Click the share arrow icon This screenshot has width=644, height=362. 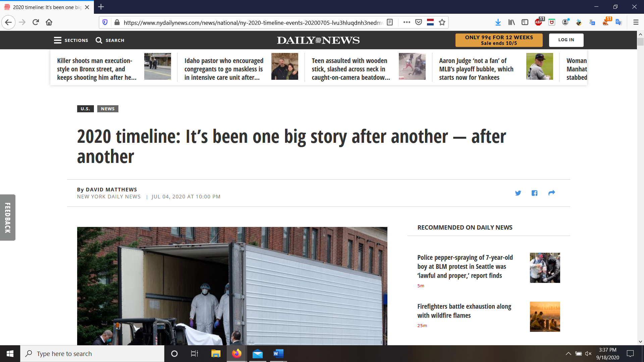pyautogui.click(x=551, y=193)
